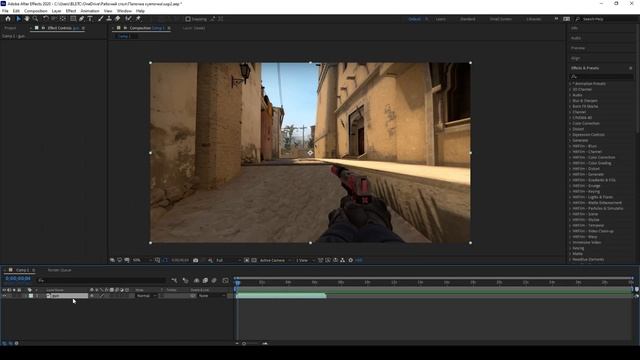Switch to the Render Queue tab
This screenshot has height=360, width=640.
tap(60, 270)
